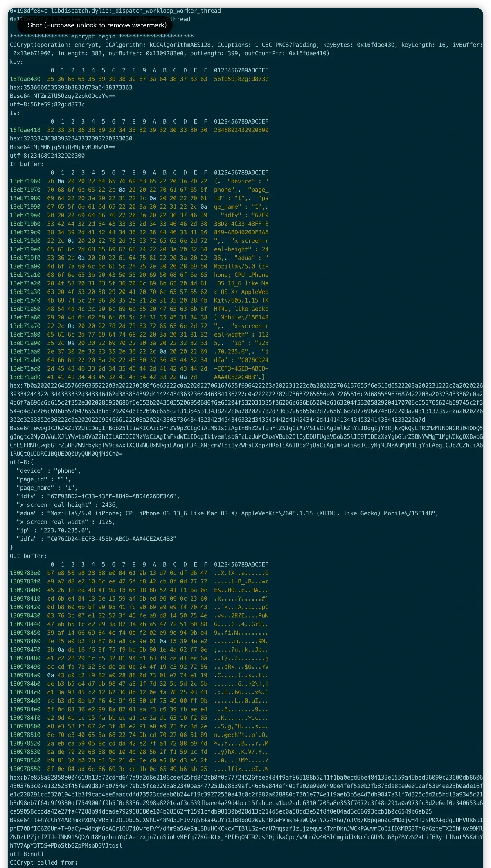Select hex dump address '16fdae430'
The image size is (491, 868).
click(25, 79)
